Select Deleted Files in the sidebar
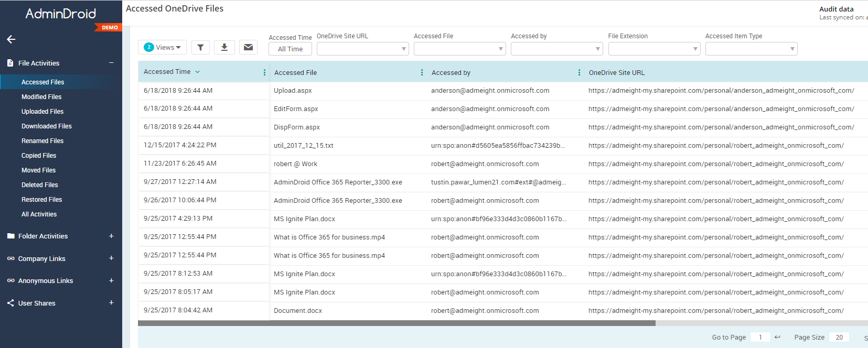 pyautogui.click(x=40, y=185)
